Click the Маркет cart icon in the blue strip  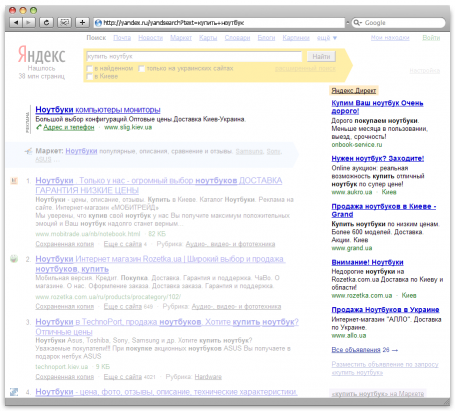pos(29,151)
